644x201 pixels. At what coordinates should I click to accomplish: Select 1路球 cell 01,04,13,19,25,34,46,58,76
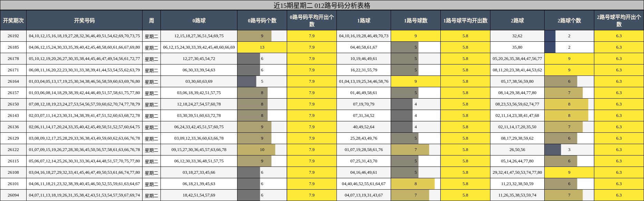(x=363, y=81)
